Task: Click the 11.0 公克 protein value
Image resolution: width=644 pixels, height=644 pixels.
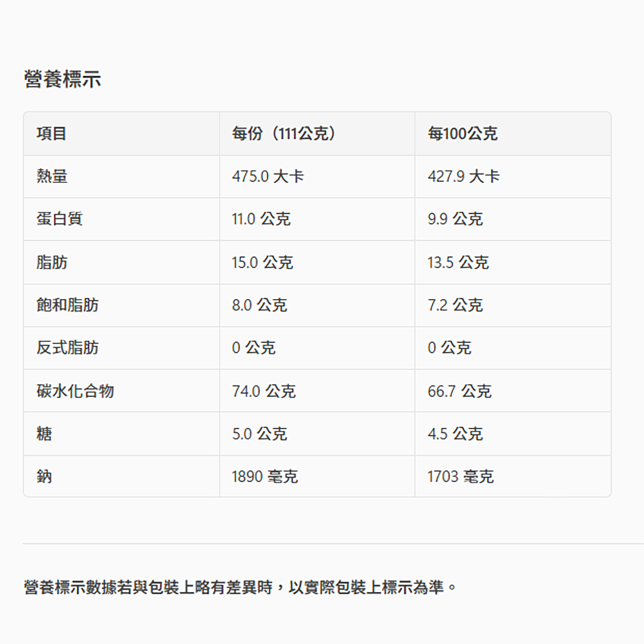Action: point(261,219)
